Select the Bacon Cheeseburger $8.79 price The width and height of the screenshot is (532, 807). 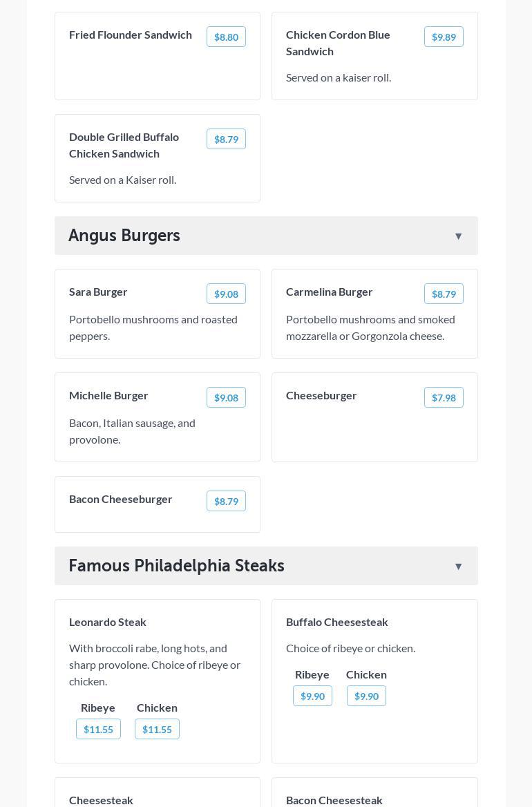point(226,502)
